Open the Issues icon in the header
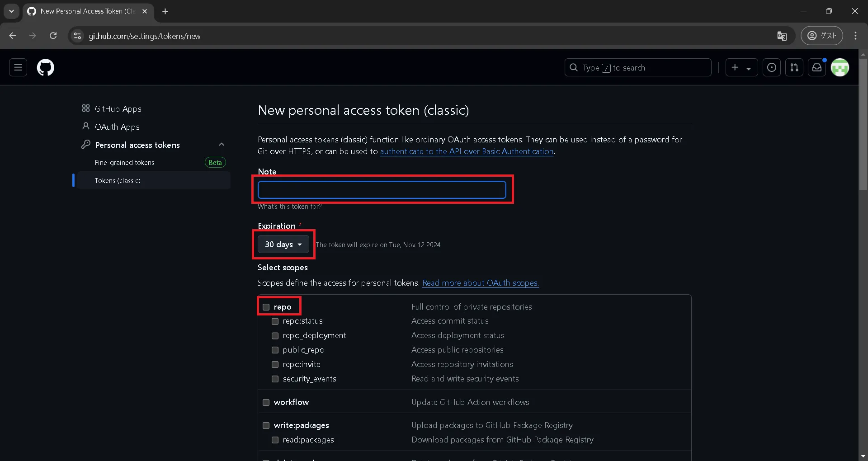Screen dimensions: 868x461 coord(772,67)
